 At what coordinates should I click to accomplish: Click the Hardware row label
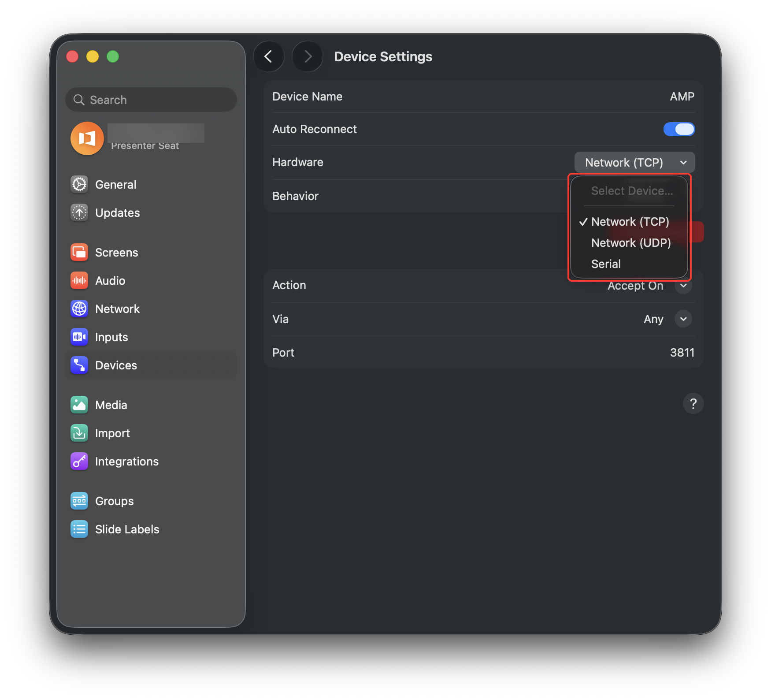pyautogui.click(x=298, y=162)
